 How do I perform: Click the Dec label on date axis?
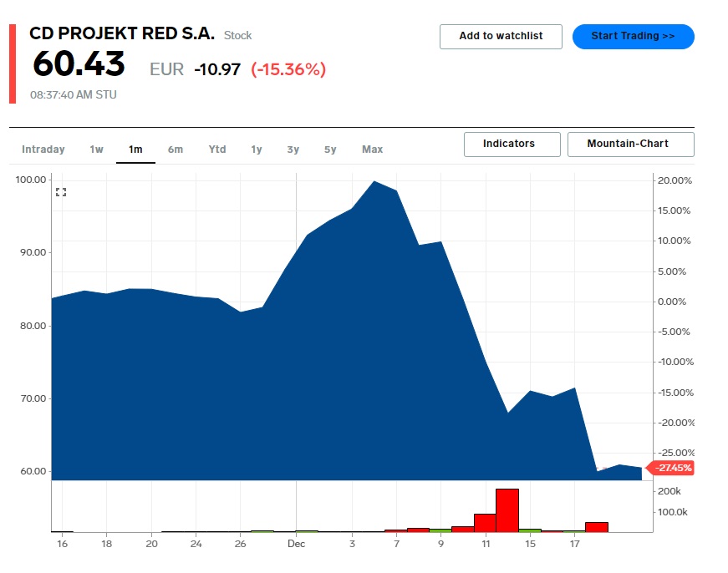[x=296, y=544]
